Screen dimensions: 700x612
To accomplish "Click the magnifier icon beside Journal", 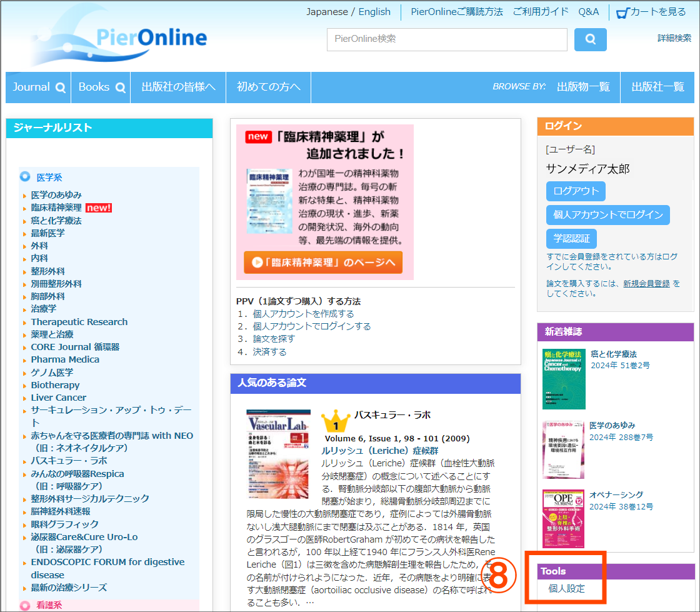I will point(60,88).
